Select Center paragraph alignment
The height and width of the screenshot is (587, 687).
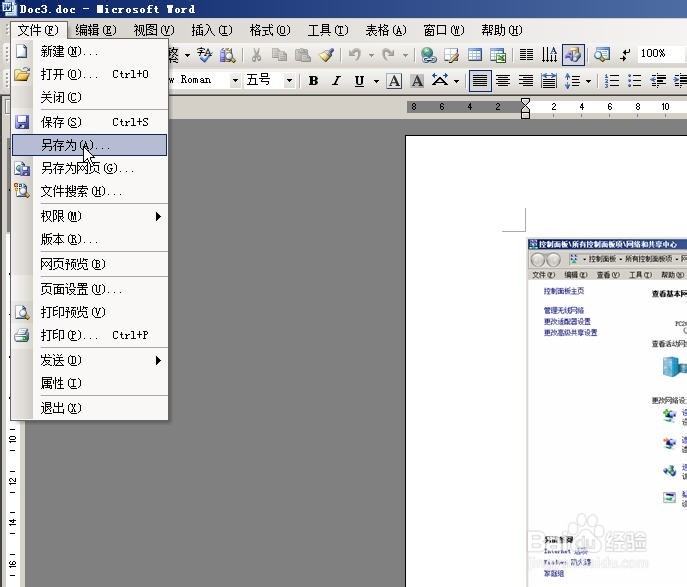pyautogui.click(x=503, y=81)
